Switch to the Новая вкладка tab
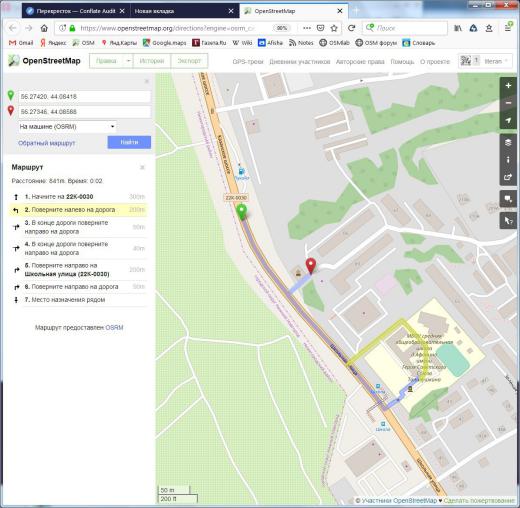520x508 pixels. [184, 11]
